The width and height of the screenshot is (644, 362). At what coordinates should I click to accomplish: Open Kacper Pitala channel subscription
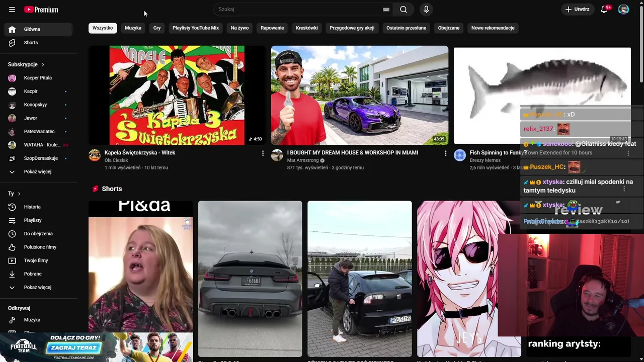coord(38,78)
